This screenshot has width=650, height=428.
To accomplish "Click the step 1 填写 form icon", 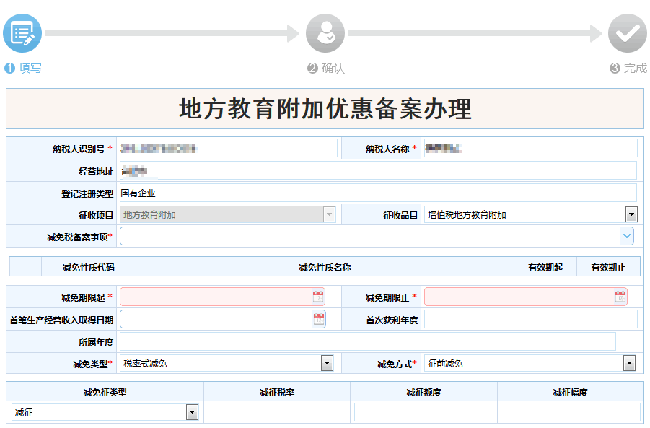I will coord(22,34).
